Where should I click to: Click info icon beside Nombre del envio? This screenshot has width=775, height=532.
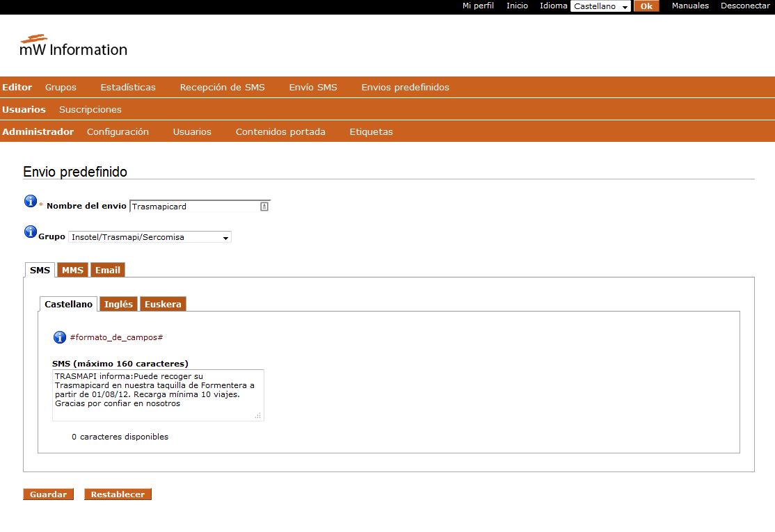[31, 201]
